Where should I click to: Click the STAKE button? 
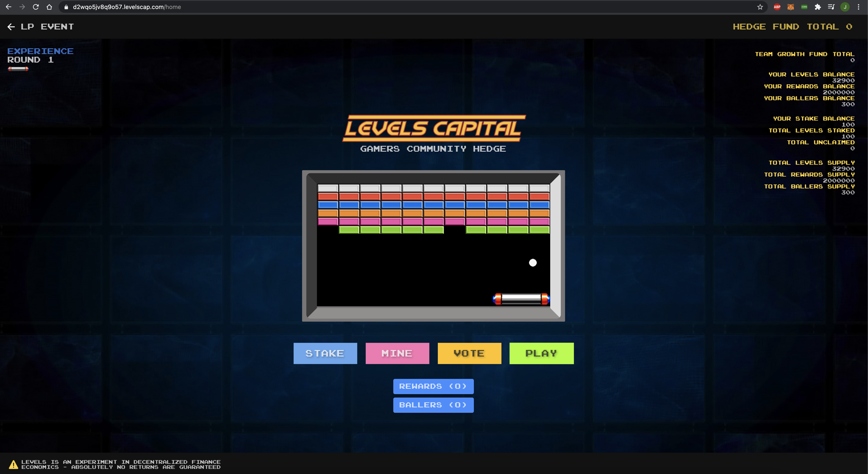(x=325, y=353)
